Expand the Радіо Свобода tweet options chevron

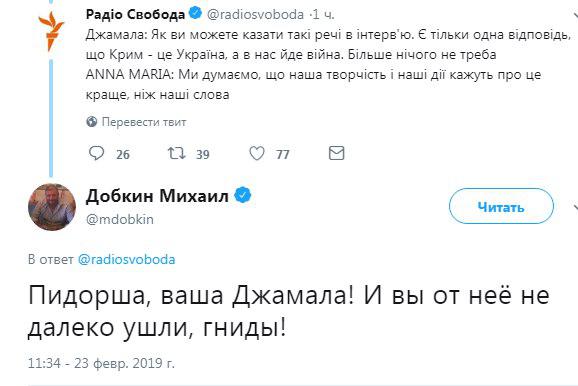(x=575, y=15)
